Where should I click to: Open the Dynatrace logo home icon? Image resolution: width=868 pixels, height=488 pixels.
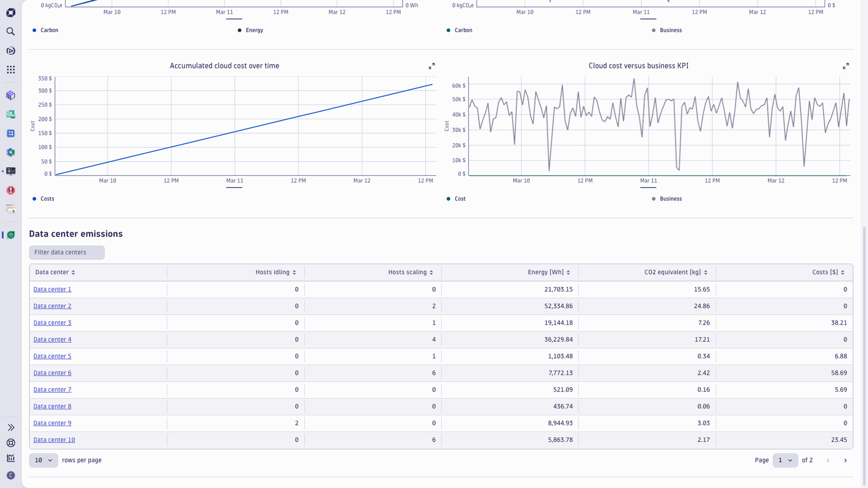10,12
